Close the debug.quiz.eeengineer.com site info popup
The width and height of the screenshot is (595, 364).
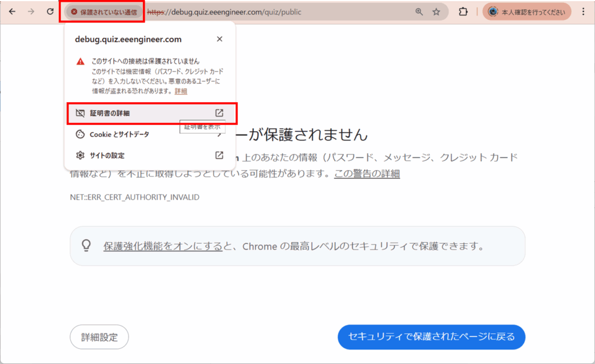(x=219, y=39)
